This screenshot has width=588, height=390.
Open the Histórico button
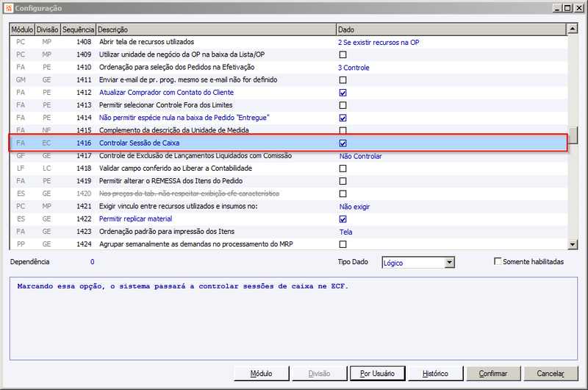(435, 374)
